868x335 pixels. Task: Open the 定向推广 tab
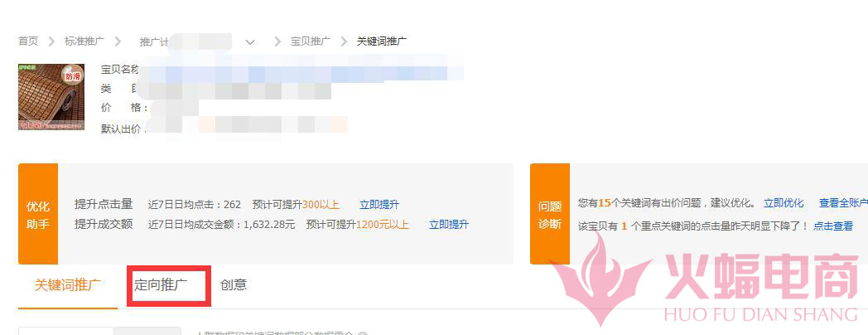pyautogui.click(x=161, y=285)
